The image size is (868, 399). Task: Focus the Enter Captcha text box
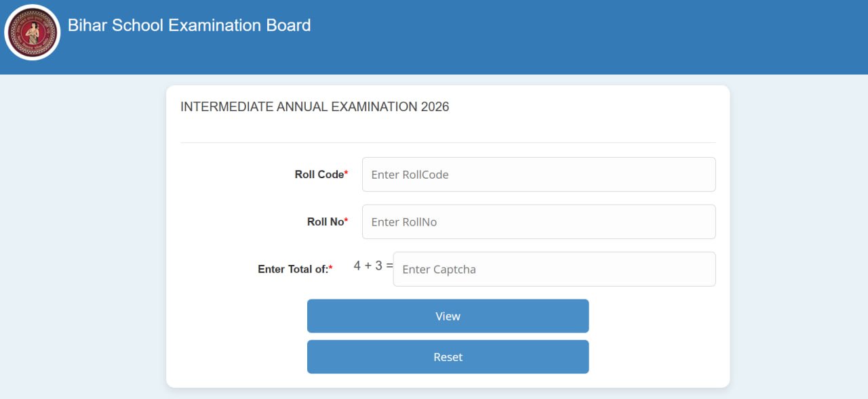point(554,269)
